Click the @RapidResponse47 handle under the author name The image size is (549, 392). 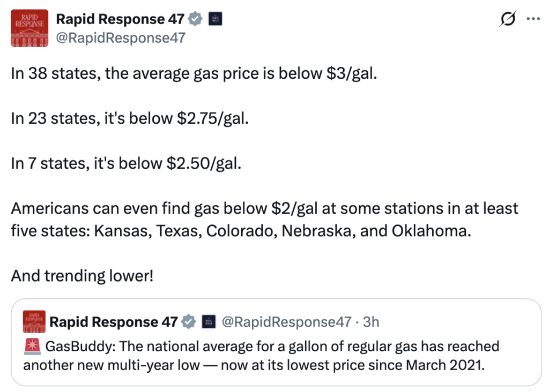pos(121,38)
